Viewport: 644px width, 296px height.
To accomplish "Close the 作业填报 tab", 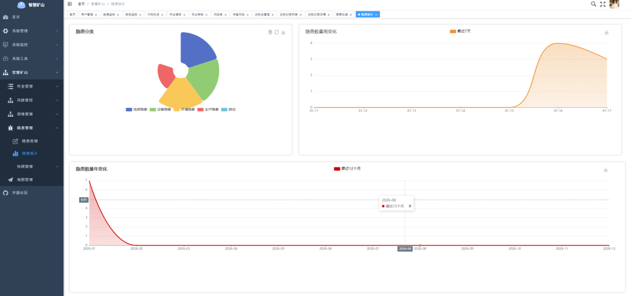I will (x=184, y=14).
